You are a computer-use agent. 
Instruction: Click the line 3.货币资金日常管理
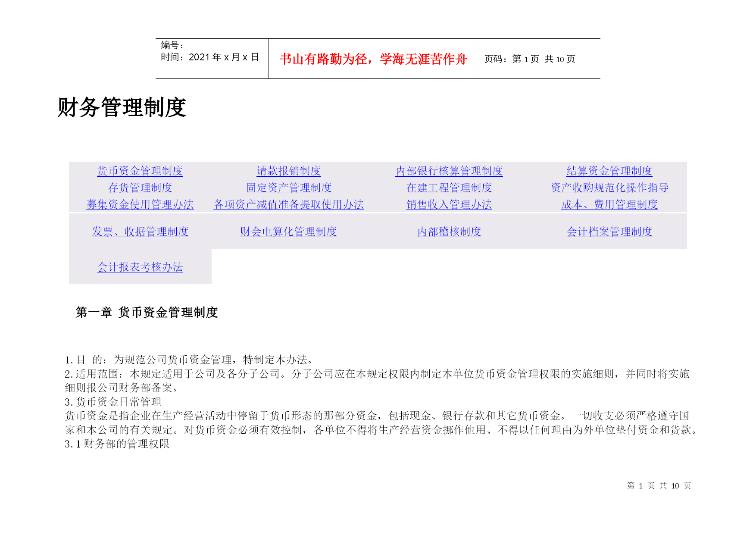coord(113,402)
